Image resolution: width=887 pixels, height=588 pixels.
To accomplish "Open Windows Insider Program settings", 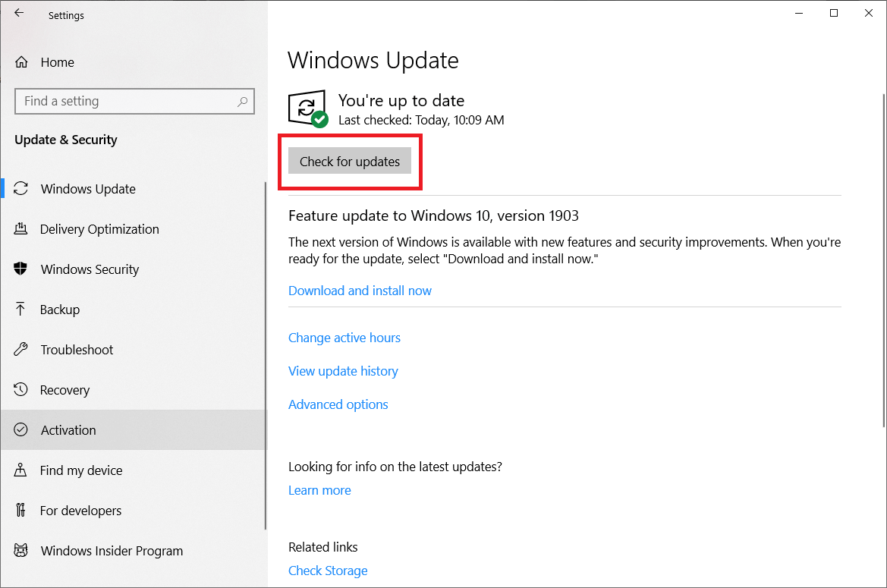I will (x=134, y=550).
